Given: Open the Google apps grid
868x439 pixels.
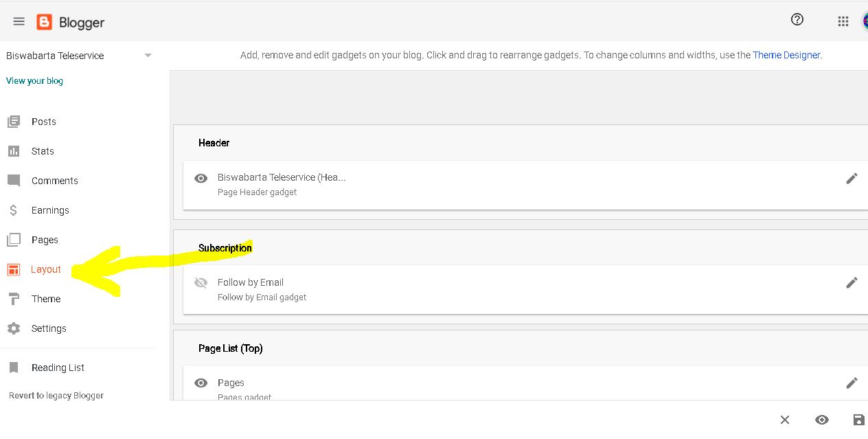Looking at the screenshot, I should [x=843, y=21].
